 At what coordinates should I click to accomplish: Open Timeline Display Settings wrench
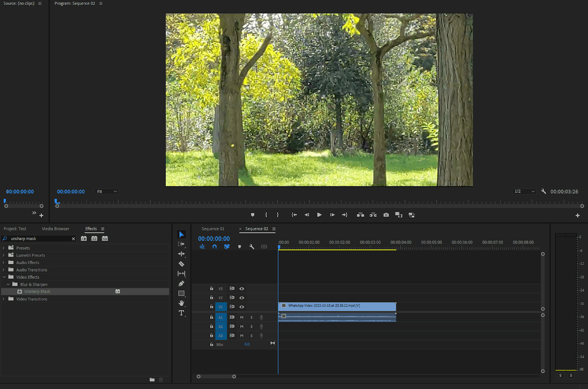coord(252,247)
